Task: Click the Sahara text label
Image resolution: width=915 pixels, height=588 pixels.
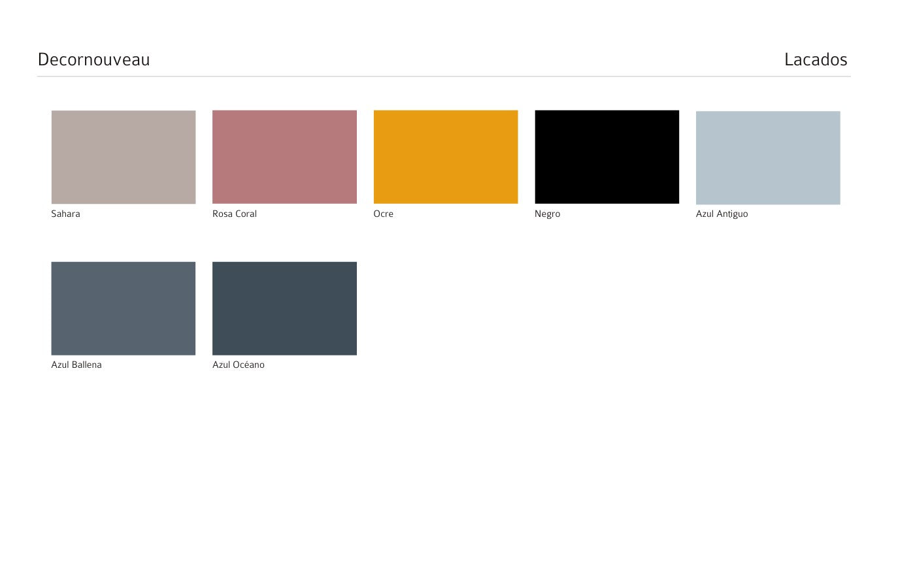Action: pos(65,214)
